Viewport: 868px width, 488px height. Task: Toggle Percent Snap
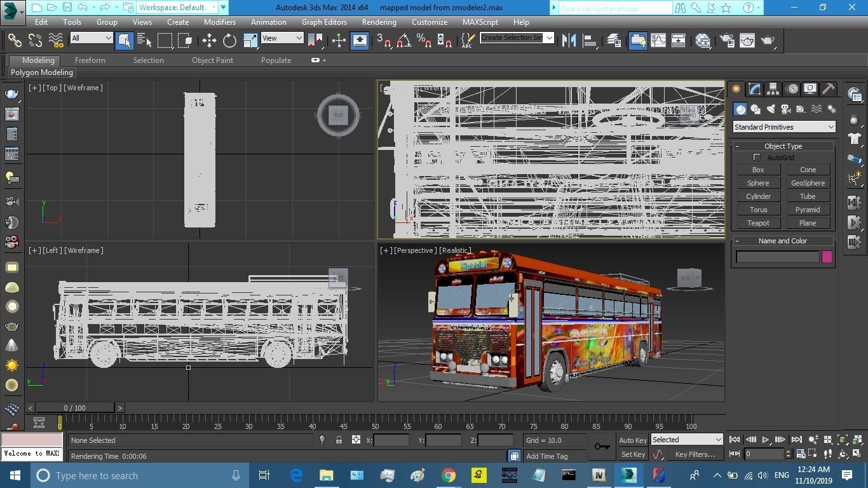424,41
